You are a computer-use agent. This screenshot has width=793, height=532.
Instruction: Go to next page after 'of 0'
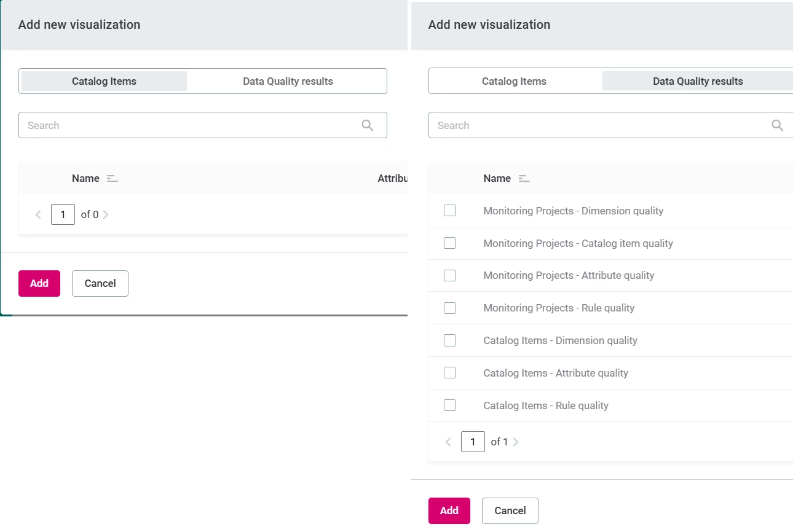[x=106, y=214]
